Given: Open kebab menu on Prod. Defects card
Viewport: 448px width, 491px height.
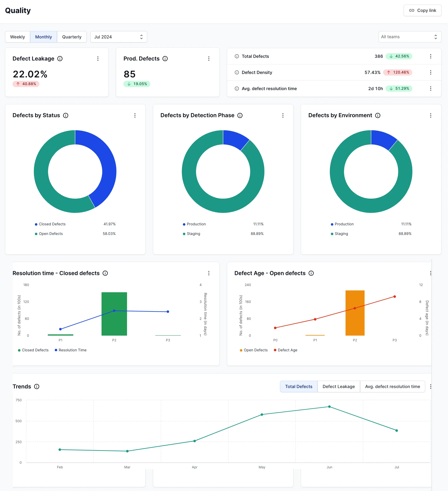Looking at the screenshot, I should point(208,59).
